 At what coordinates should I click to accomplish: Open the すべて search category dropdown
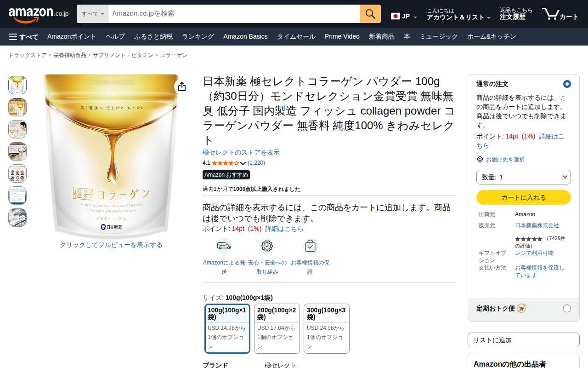pyautogui.click(x=93, y=14)
